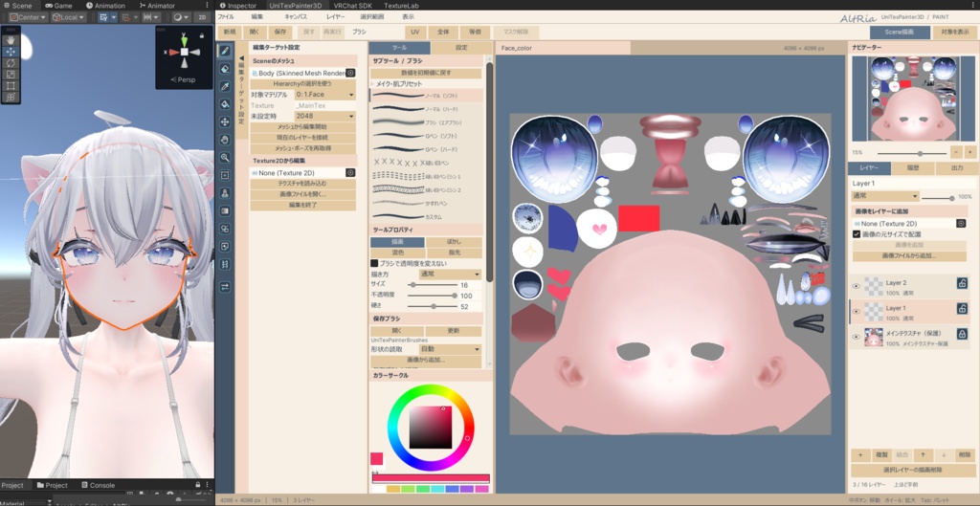Select the stamp tool icon

click(x=225, y=193)
